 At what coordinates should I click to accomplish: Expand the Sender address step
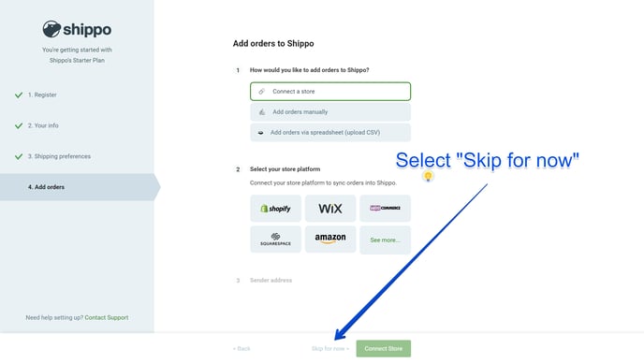pos(271,281)
